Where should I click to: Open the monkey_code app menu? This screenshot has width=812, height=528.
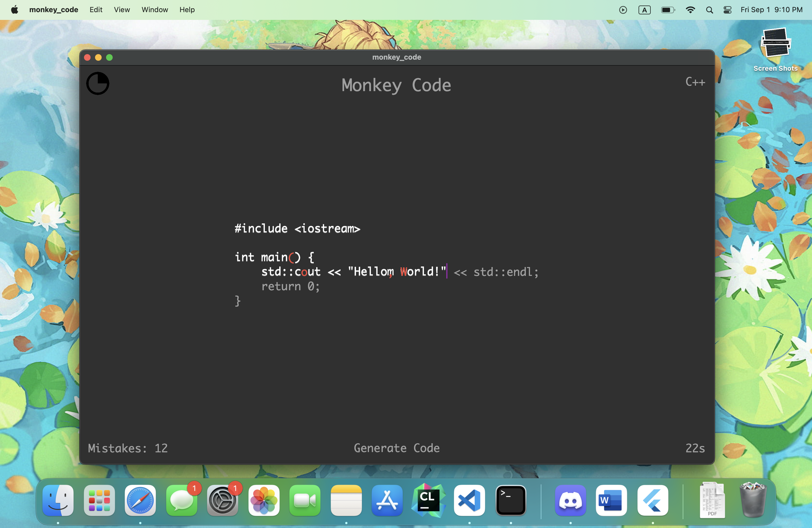[x=54, y=10]
